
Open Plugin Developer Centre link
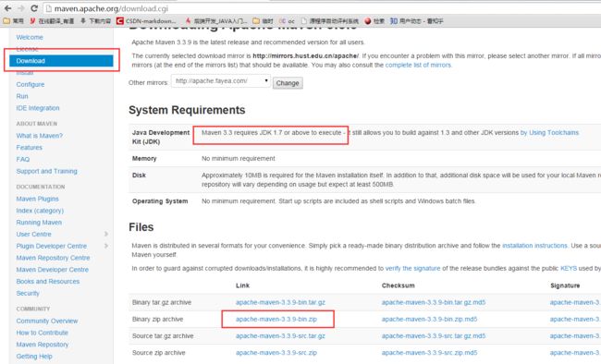pyautogui.click(x=52, y=246)
